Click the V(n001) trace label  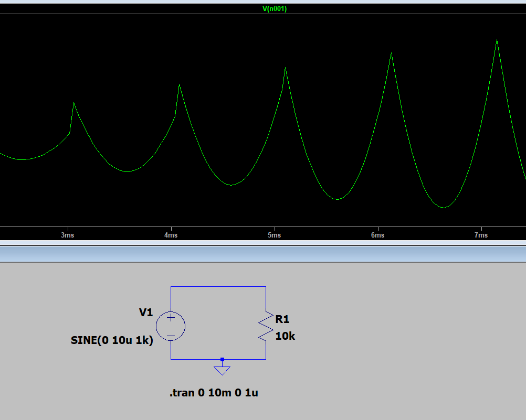pos(275,9)
